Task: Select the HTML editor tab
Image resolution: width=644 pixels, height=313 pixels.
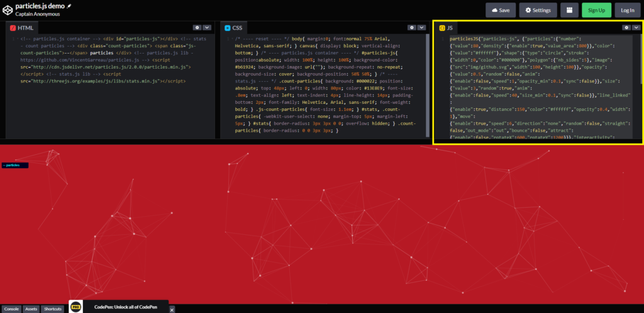Action: click(22, 28)
